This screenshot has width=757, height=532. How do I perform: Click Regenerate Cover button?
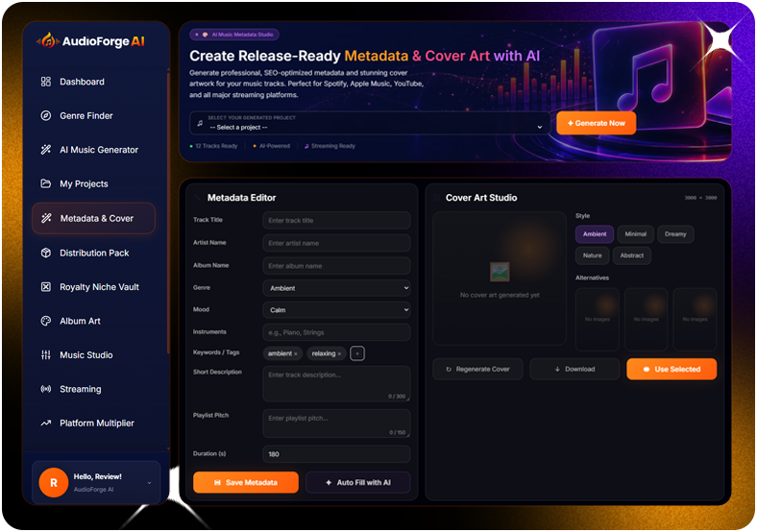477,369
